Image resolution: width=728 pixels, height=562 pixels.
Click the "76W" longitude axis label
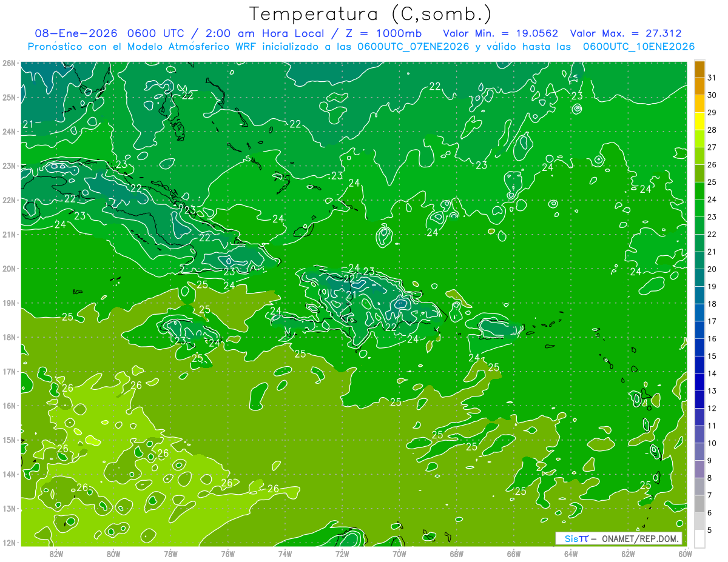point(227,554)
